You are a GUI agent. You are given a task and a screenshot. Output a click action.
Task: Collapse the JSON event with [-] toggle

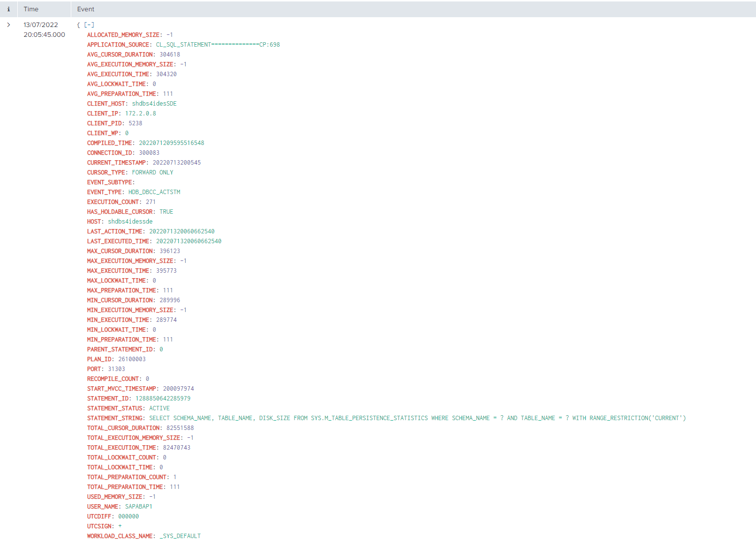(x=89, y=25)
